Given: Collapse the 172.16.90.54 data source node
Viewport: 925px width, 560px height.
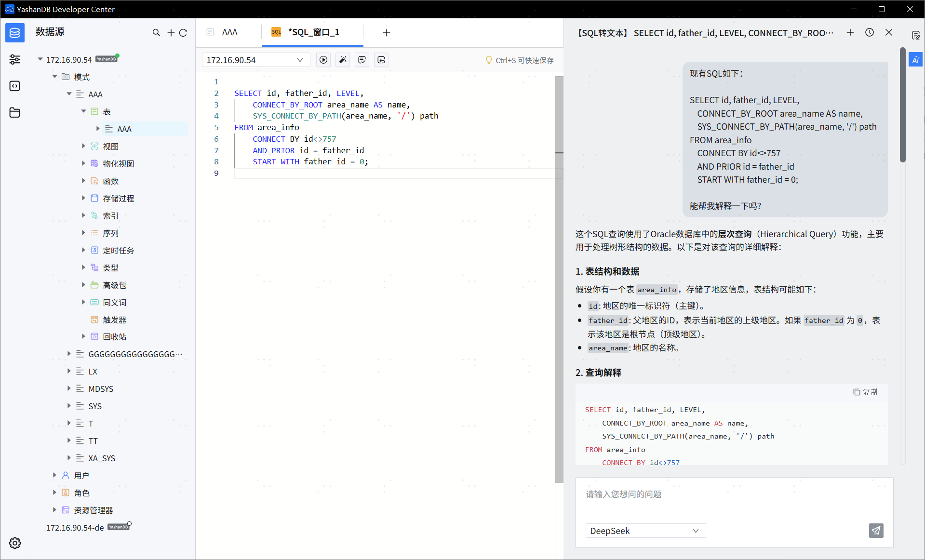Looking at the screenshot, I should coord(40,59).
